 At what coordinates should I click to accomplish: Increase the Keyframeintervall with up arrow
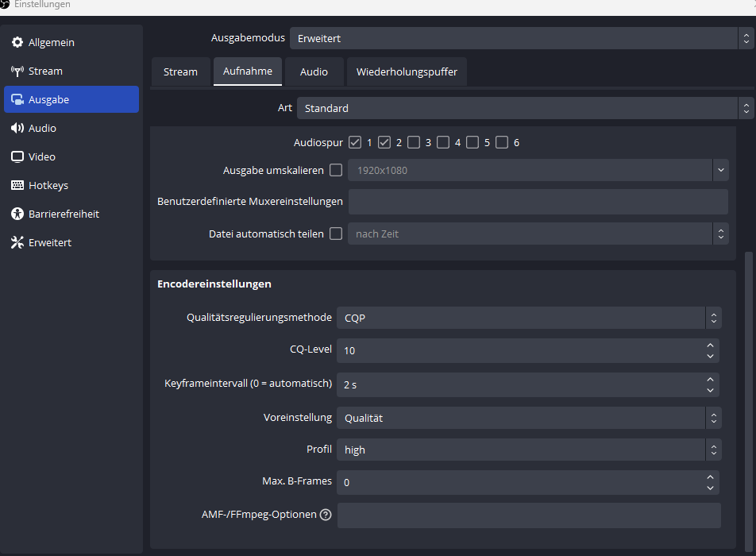710,380
